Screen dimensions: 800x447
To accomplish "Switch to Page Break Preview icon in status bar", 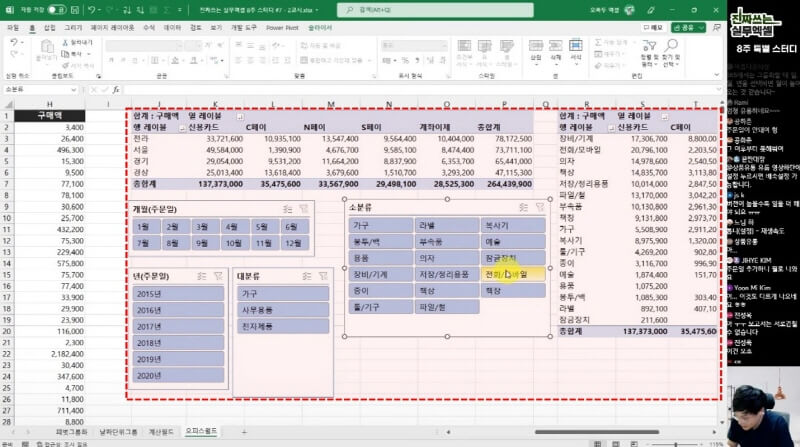I will pos(634,444).
